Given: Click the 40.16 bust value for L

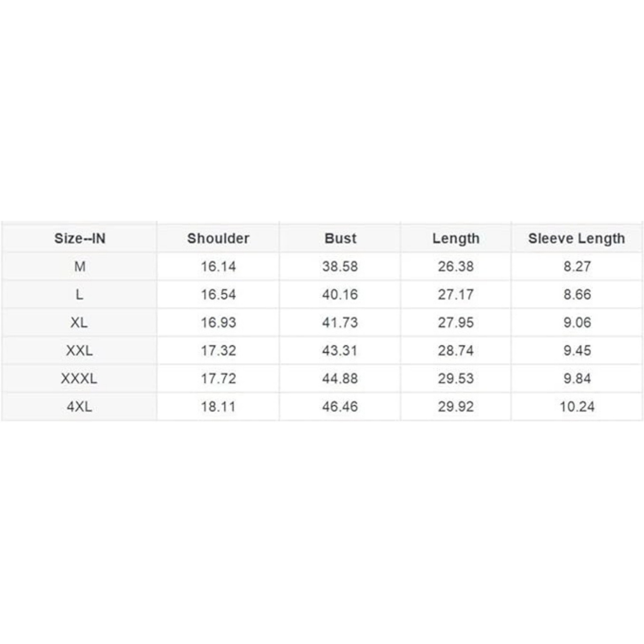Looking at the screenshot, I should [340, 294].
